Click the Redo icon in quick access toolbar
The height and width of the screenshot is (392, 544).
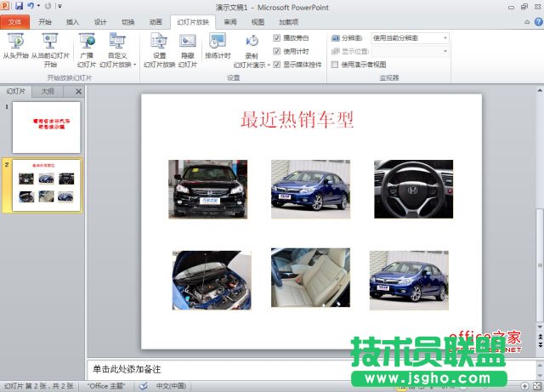48,6
